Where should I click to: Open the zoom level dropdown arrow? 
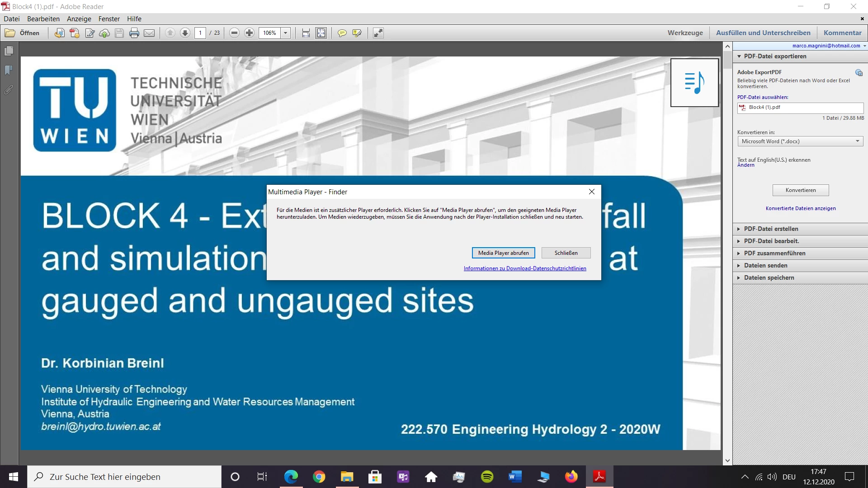pos(286,33)
